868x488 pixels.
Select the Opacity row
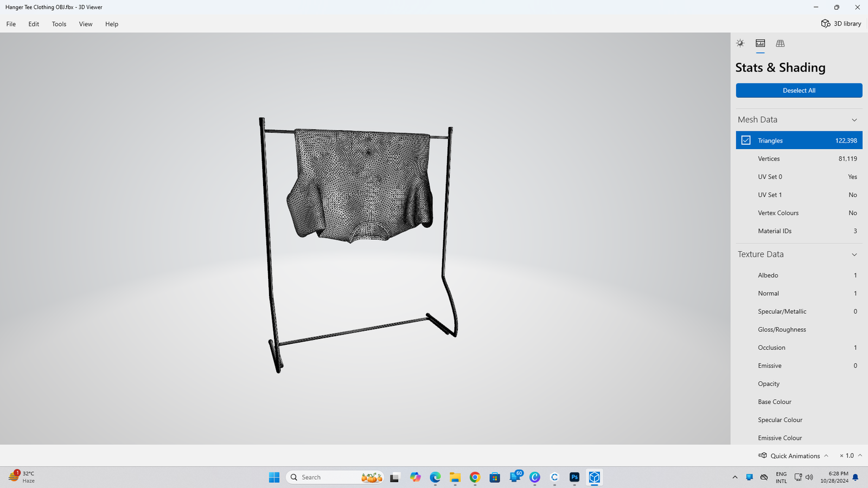tap(799, 384)
